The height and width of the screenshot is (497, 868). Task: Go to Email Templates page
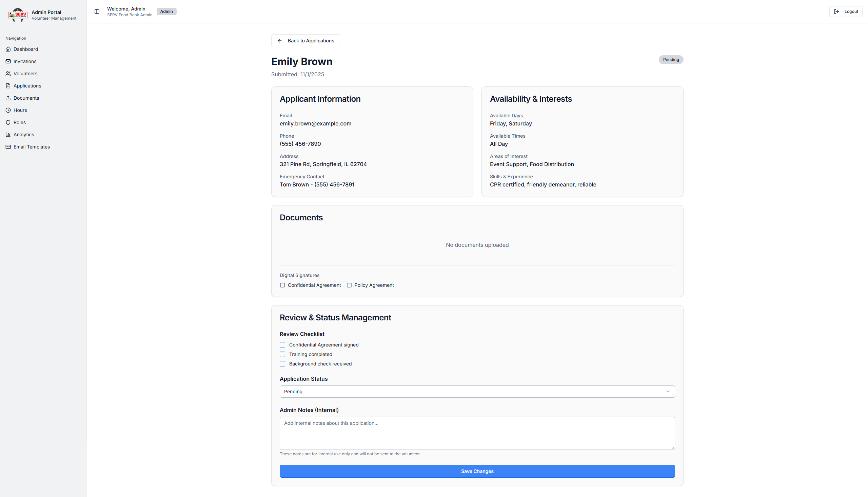(32, 147)
